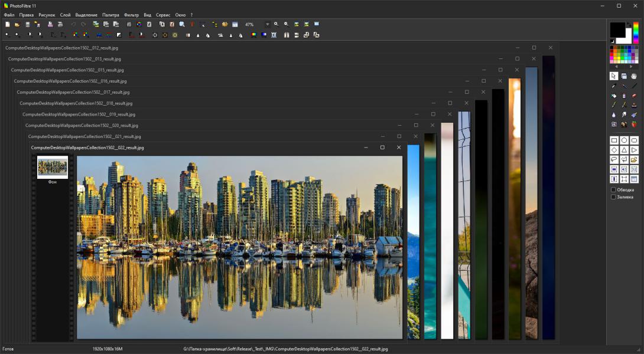Zoom in with the plus magnifier icon
Viewport: 644px width, 354px height.
tap(276, 24)
